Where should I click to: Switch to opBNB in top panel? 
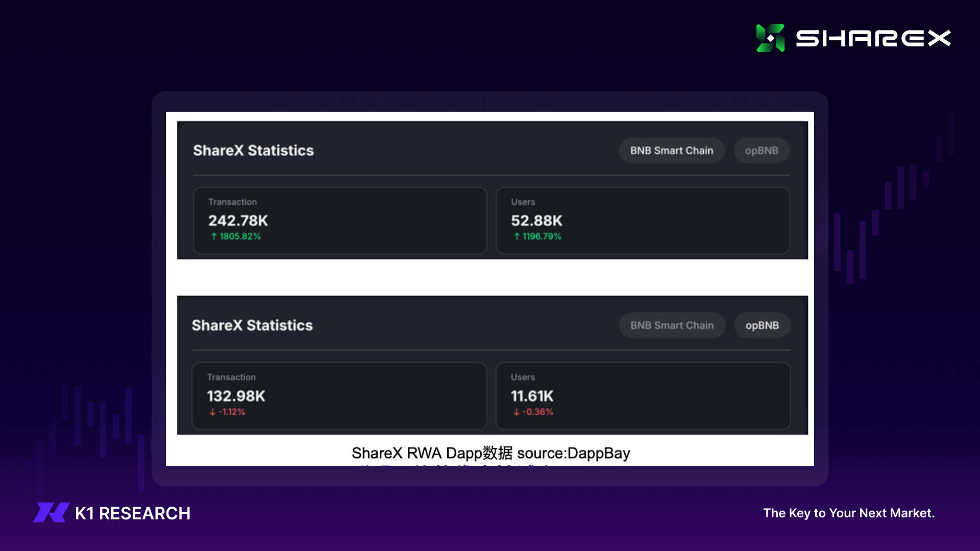762,151
